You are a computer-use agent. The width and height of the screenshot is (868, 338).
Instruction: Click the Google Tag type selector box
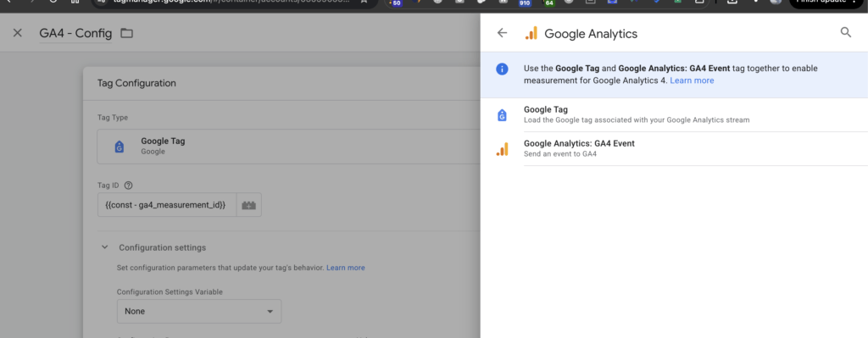coord(288,146)
